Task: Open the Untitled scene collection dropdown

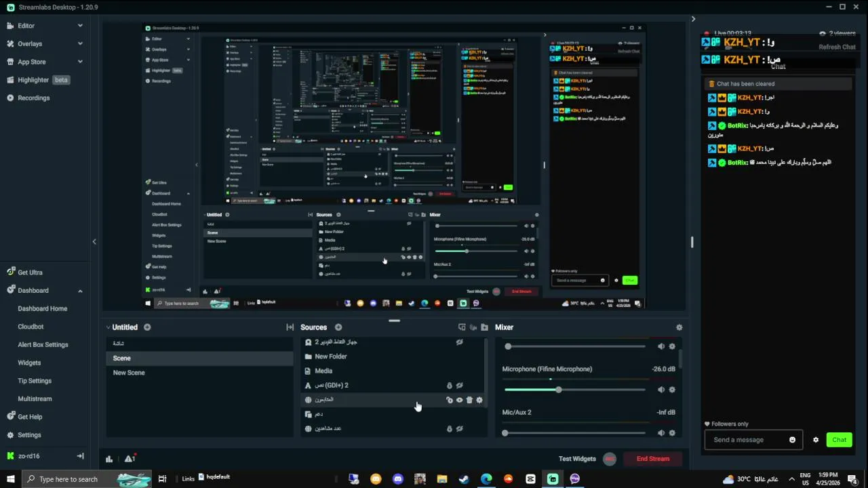Action: (x=122, y=327)
